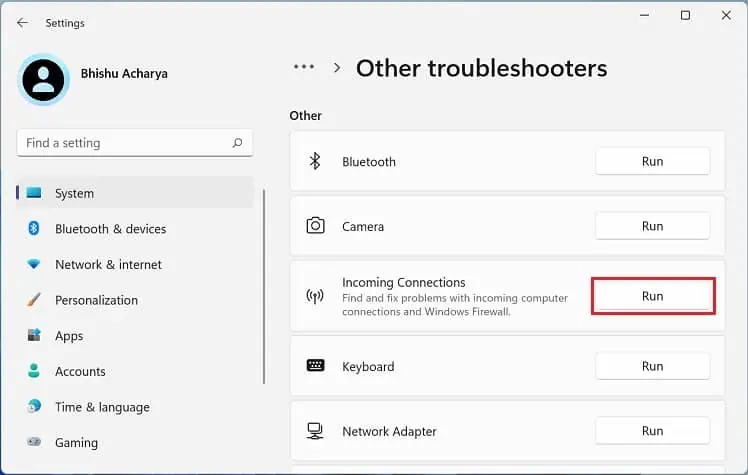Select System in the sidebar
Viewport: 748px width, 475px height.
(75, 193)
